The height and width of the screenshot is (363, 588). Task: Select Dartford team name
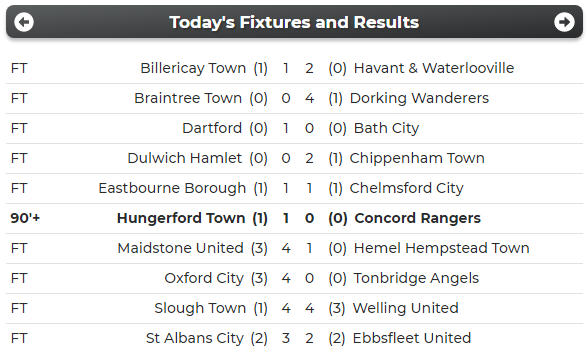click(x=212, y=128)
